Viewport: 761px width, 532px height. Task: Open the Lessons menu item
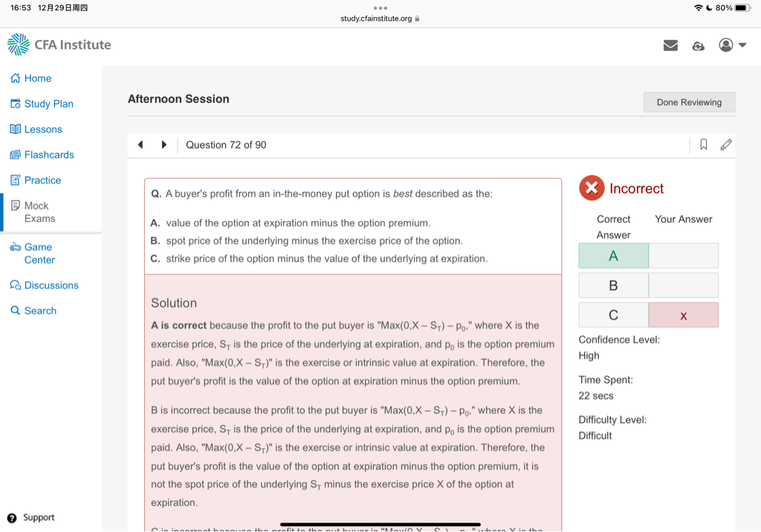(43, 129)
